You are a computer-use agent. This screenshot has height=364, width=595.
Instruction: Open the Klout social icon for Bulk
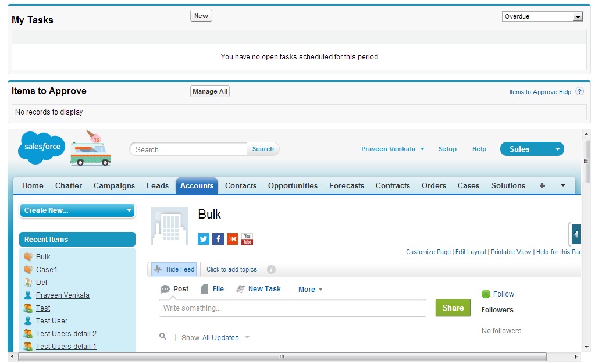(232, 239)
